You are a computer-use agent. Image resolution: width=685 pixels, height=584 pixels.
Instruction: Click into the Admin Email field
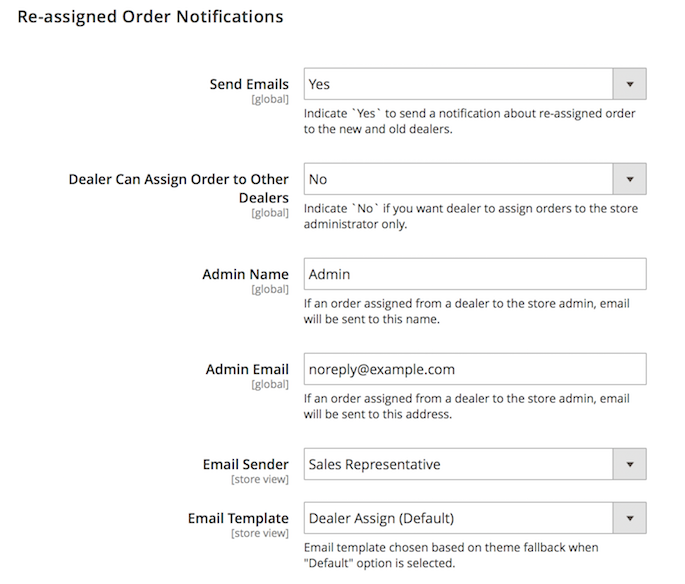[x=474, y=369]
